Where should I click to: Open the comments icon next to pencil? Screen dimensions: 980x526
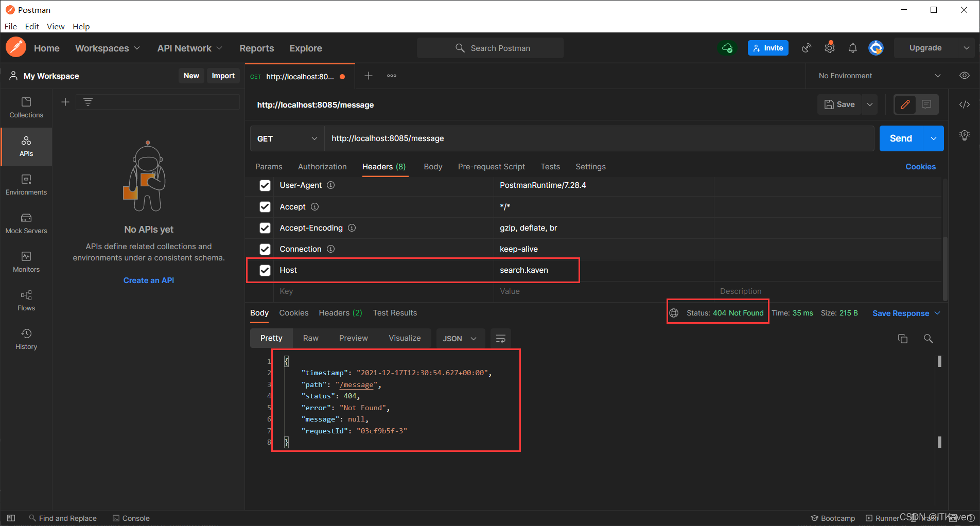coord(926,104)
